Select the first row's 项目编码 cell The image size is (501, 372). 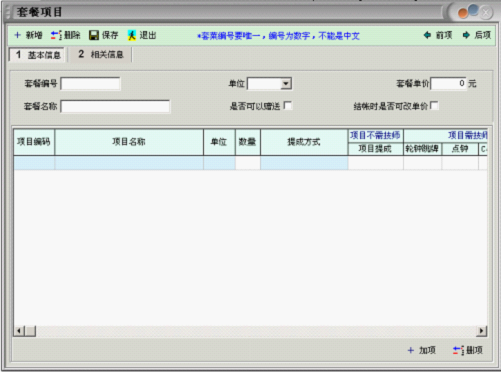[x=34, y=163]
